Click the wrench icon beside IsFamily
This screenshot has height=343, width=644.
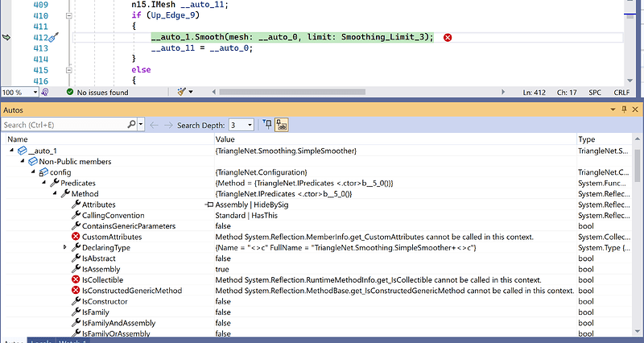click(76, 312)
